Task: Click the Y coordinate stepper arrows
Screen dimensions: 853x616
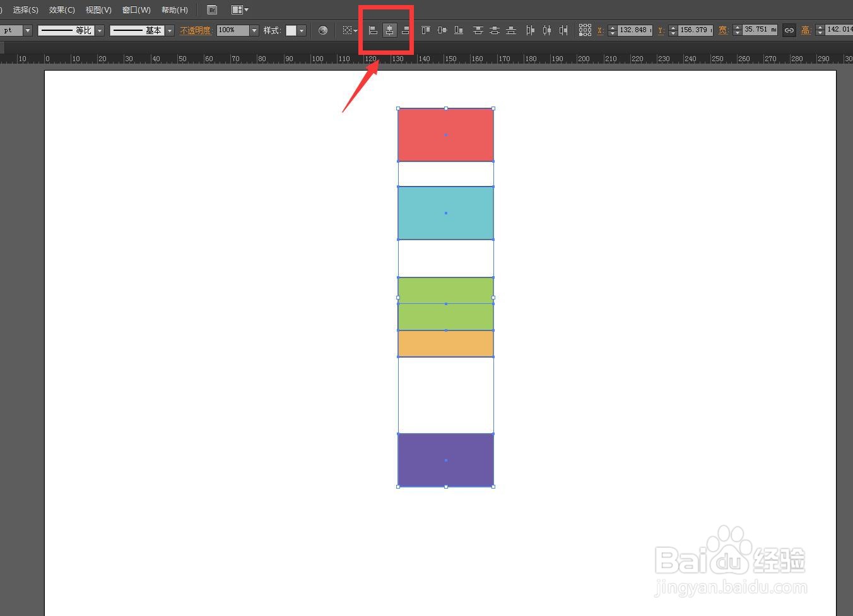Action: (673, 30)
